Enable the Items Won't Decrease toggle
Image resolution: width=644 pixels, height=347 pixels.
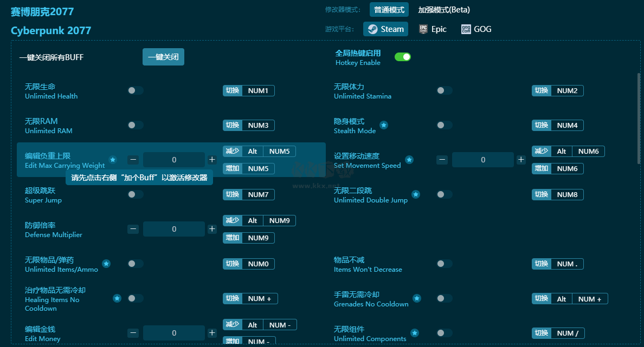444,264
